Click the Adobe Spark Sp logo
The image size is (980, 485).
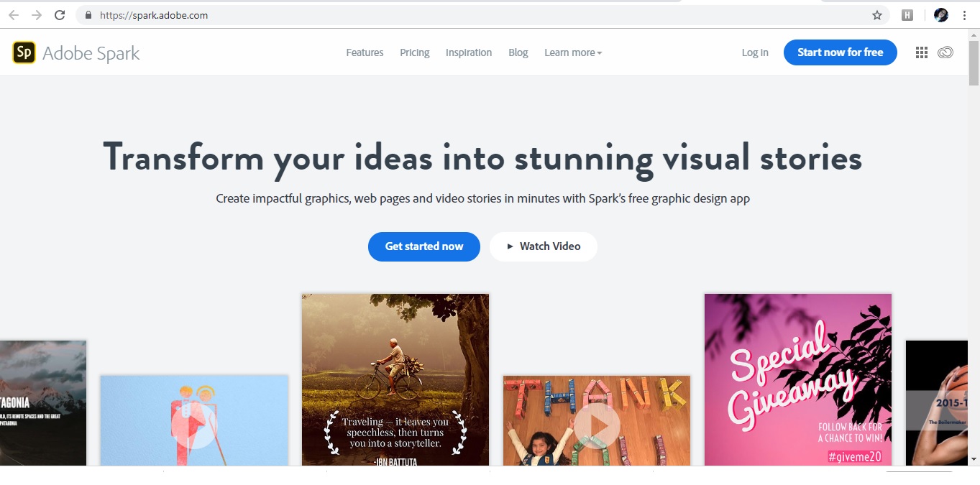24,52
